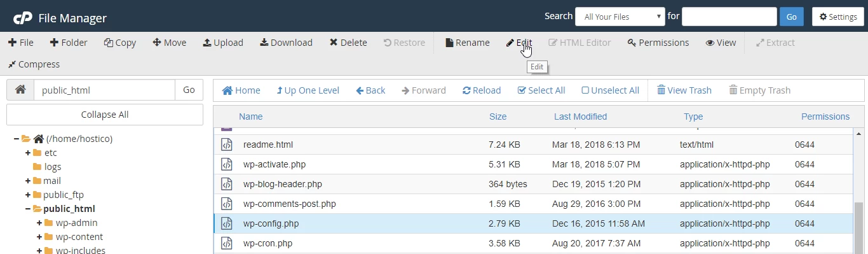This screenshot has height=254, width=868.
Task: Select the wp-activate.php file
Action: pos(533,164)
